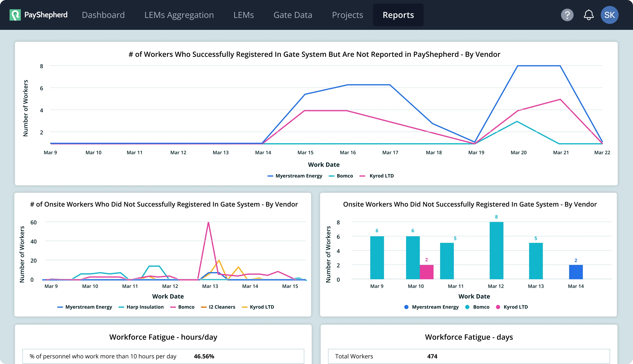Toggle Bomco series in top chart legend
Viewport: 633px width, 364px height.
(x=345, y=176)
